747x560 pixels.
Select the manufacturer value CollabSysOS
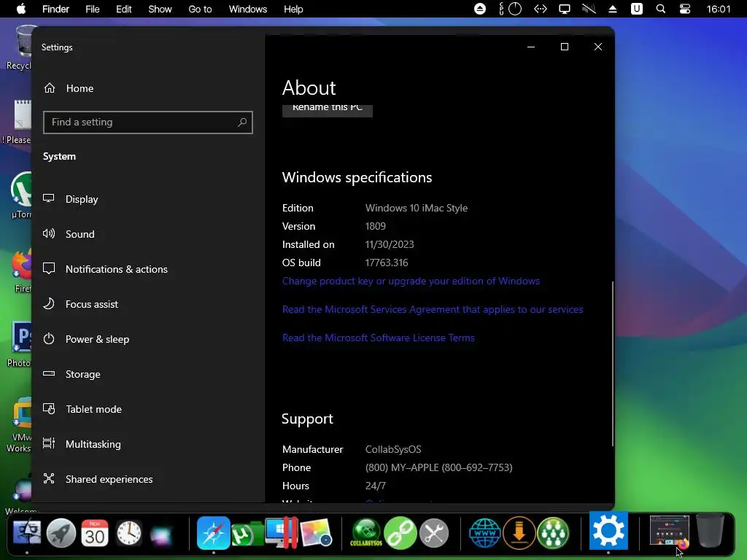393,449
